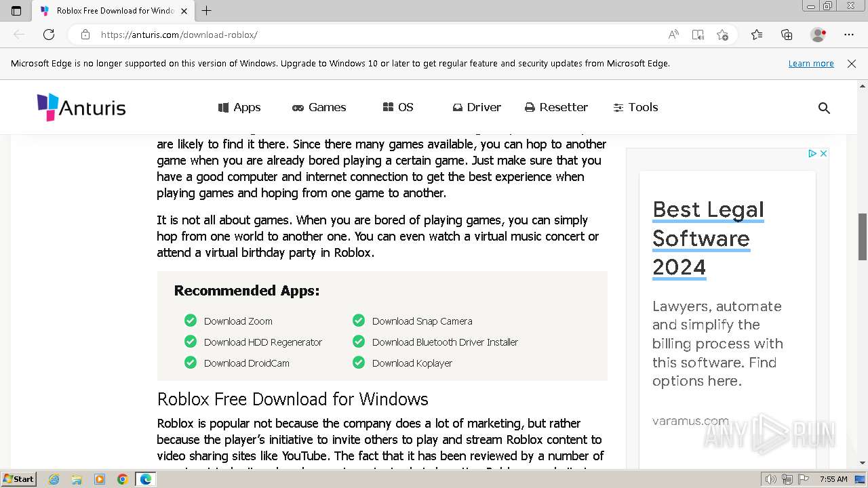This screenshot has width=868, height=488.
Task: Click the Download Snap Camera link
Action: click(x=422, y=321)
